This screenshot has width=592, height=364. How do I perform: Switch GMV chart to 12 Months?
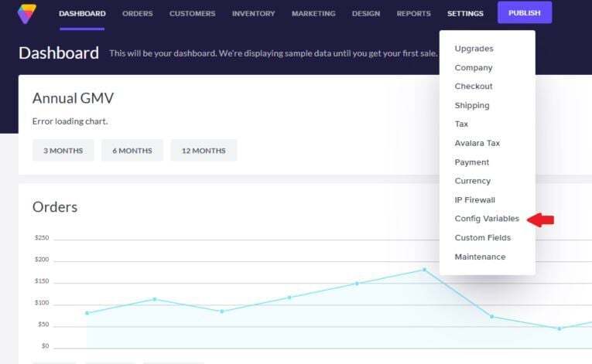click(x=204, y=151)
